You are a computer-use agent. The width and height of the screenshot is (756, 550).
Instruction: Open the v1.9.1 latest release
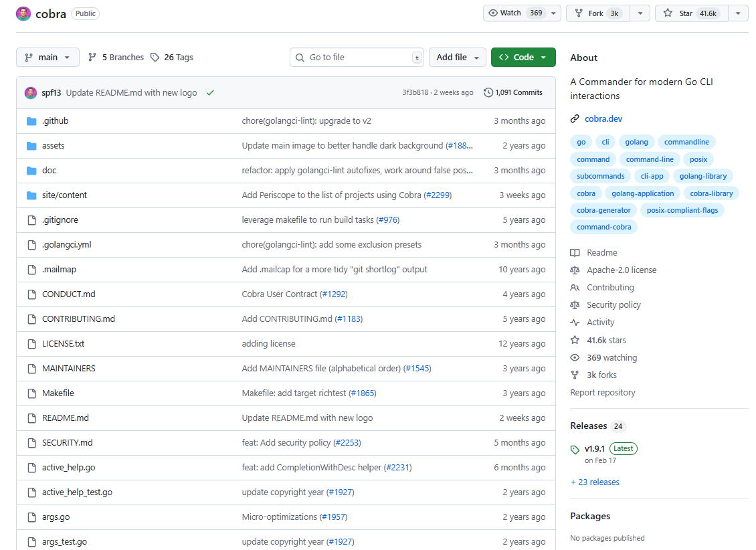coord(595,449)
